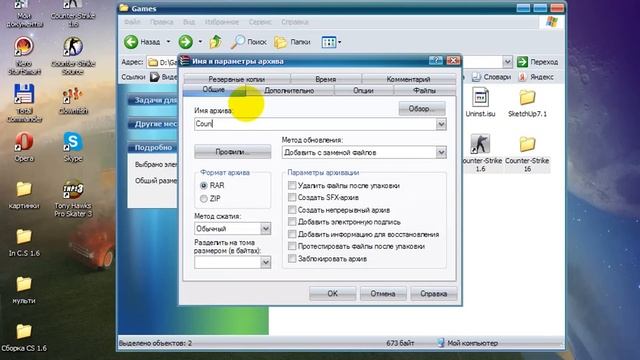Viewport: 640px width, 360px height.
Task: Toggle Folders (Папки) pane in Explorer
Action: click(x=292, y=42)
